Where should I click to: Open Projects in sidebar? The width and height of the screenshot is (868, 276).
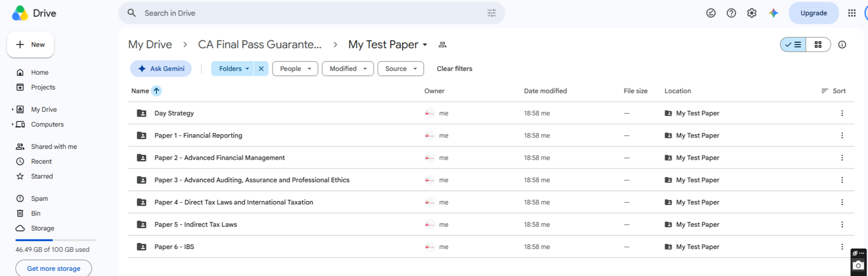(43, 87)
